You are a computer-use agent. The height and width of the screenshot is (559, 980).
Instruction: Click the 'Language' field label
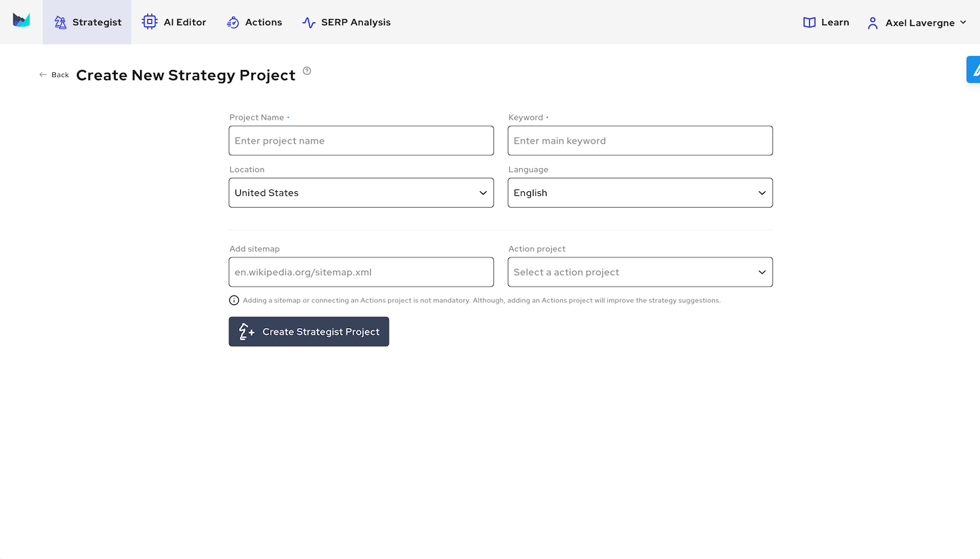point(528,169)
